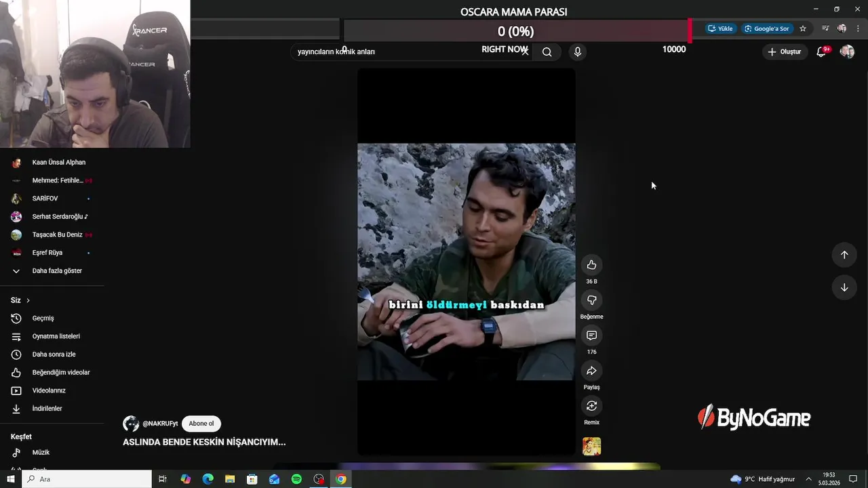Switch to Chrome on taskbar
Viewport: 868px width, 488px height.
pyautogui.click(x=341, y=479)
